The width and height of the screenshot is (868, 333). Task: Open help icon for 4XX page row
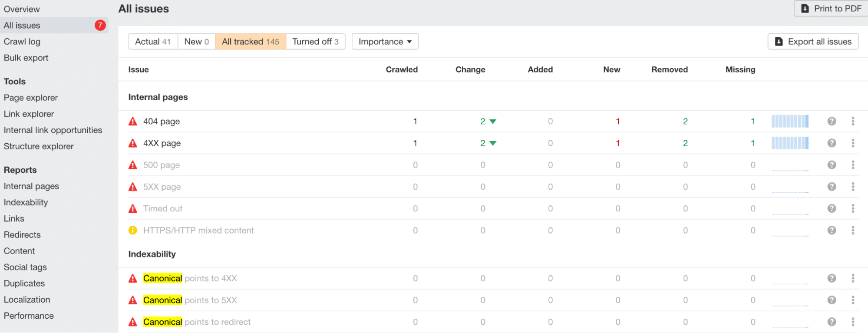[x=832, y=143]
